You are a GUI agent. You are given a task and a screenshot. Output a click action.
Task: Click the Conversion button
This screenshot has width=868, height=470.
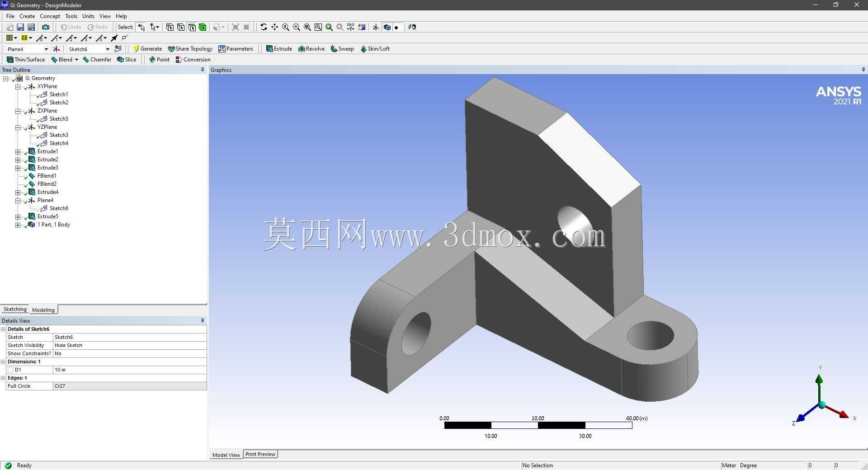click(x=193, y=60)
